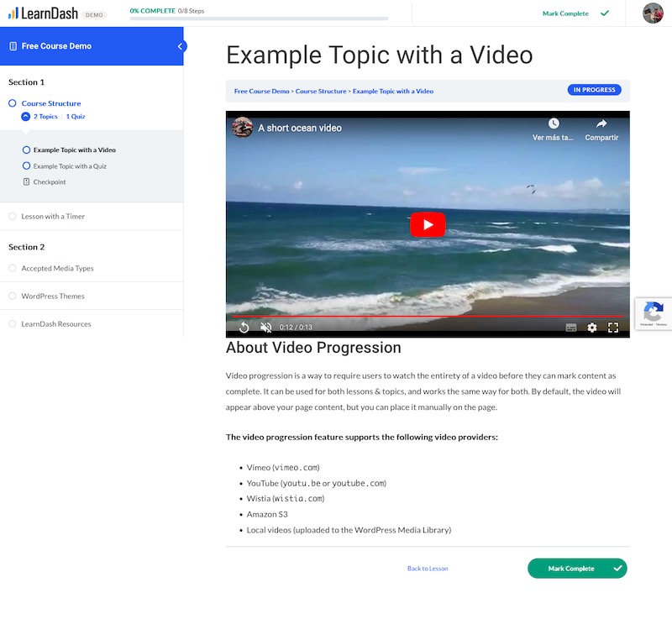Open the Accepted Media Types lesson

(x=57, y=269)
